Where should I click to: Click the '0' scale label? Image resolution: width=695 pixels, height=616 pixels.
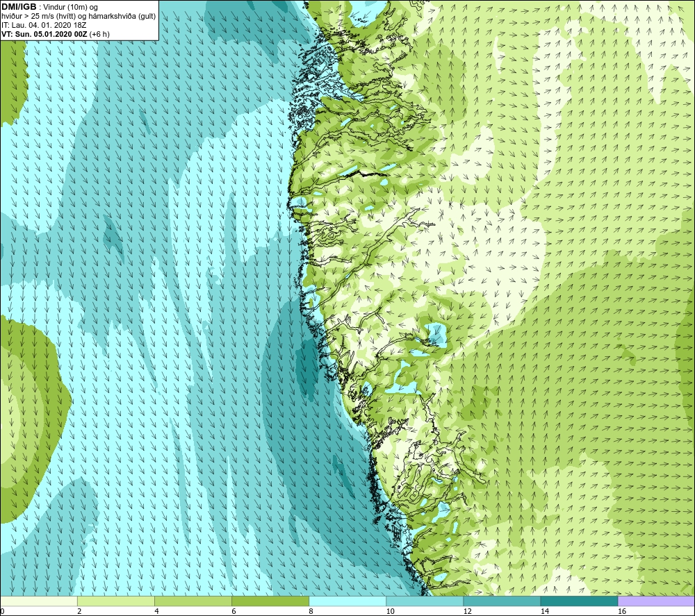click(2, 611)
